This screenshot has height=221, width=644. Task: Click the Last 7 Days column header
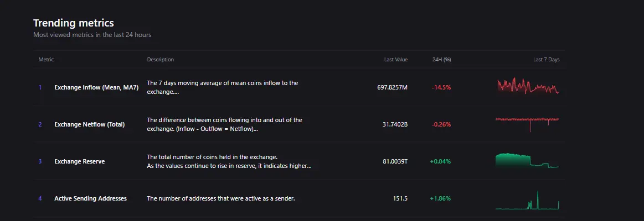pos(546,60)
